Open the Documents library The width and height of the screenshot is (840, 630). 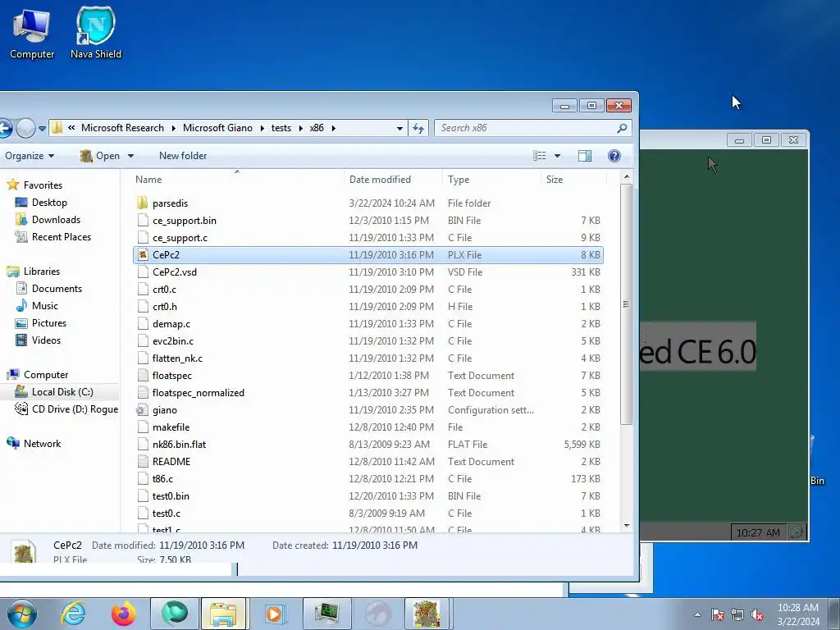pos(57,289)
